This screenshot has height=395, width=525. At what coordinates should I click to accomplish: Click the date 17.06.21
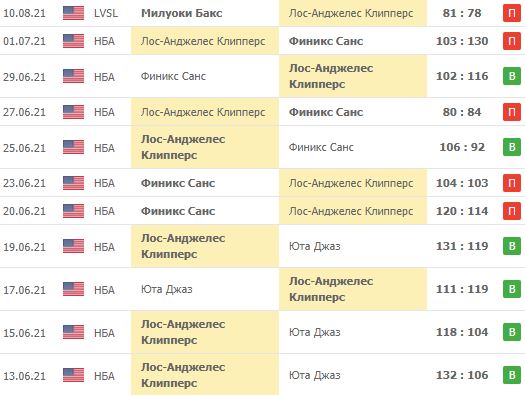[x=24, y=290]
